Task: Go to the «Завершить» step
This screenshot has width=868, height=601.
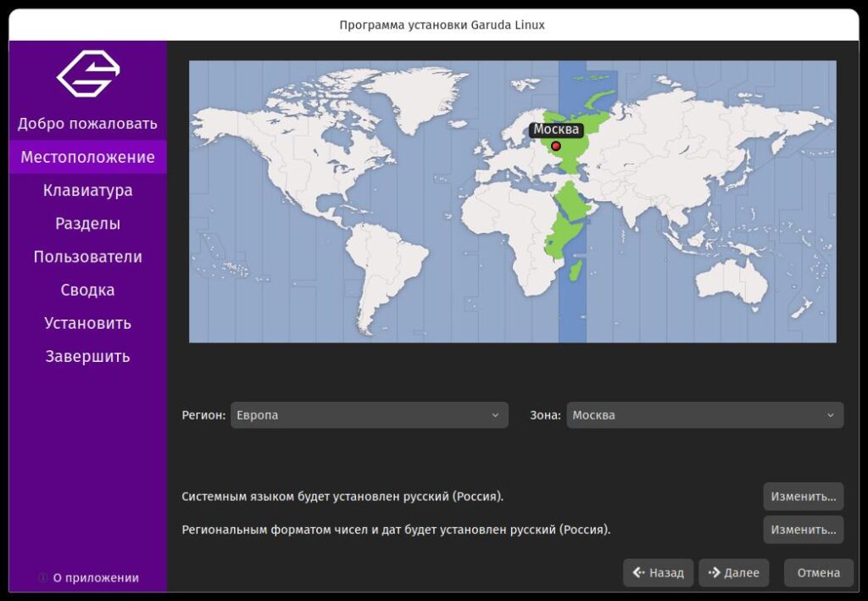Action: tap(87, 356)
